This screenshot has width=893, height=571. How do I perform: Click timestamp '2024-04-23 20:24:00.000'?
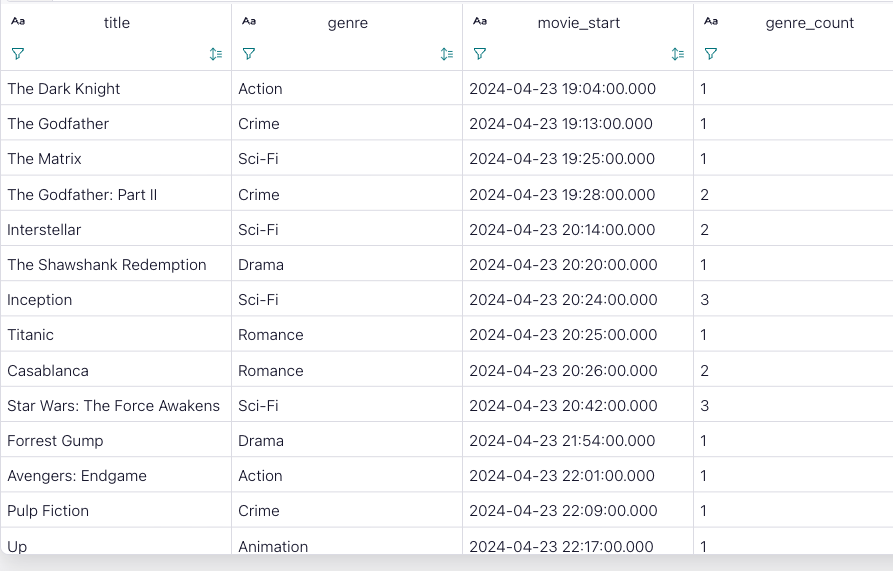tap(563, 299)
